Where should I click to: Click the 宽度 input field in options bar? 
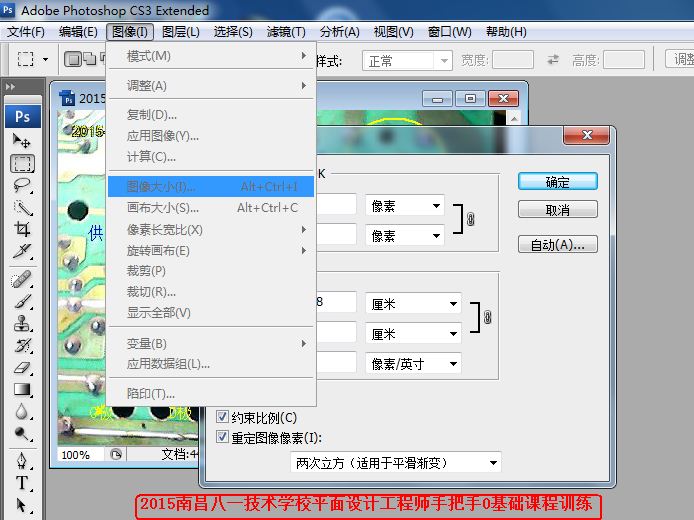coord(513,59)
